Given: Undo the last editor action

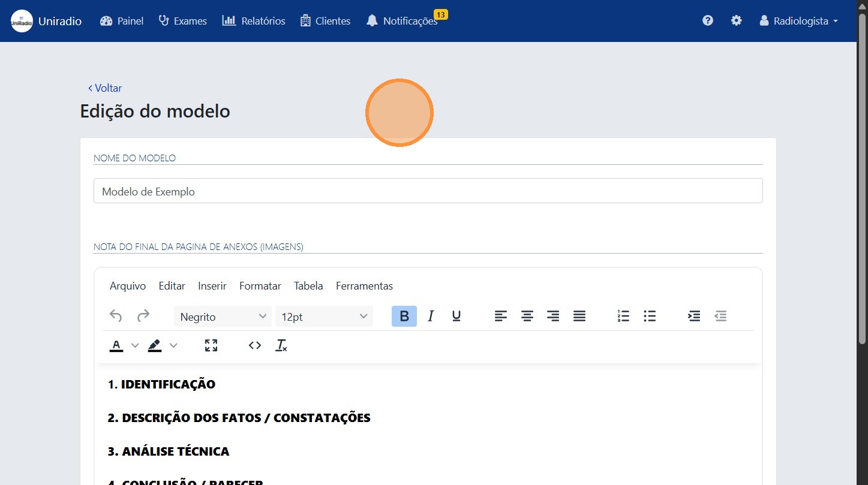Looking at the screenshot, I should 115,316.
